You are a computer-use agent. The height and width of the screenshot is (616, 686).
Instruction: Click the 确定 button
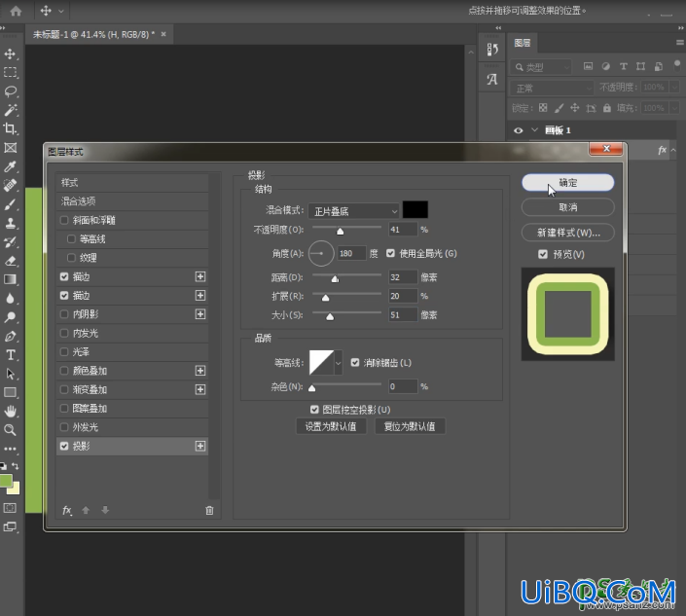pos(568,182)
